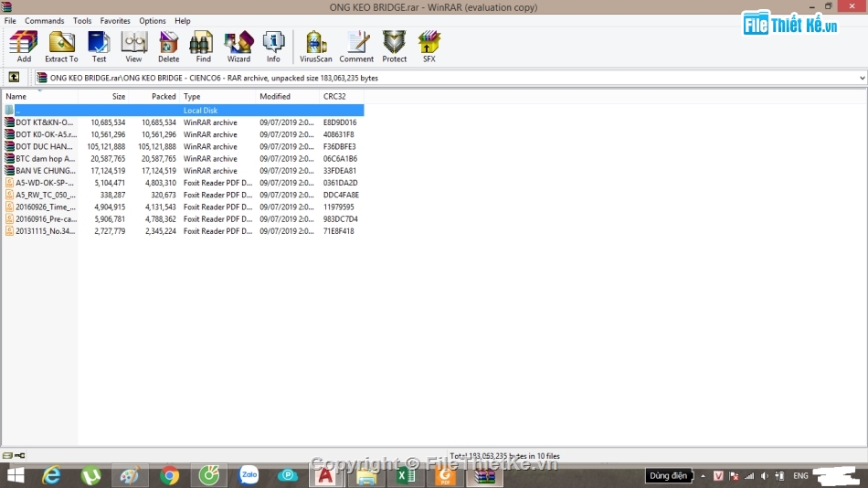Click the volume speaker tray icon
Screen dimensions: 868x488
point(765,476)
